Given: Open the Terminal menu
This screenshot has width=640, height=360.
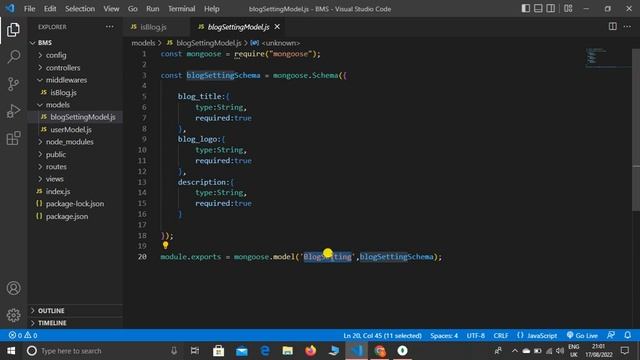Looking at the screenshot, I should (181, 9).
